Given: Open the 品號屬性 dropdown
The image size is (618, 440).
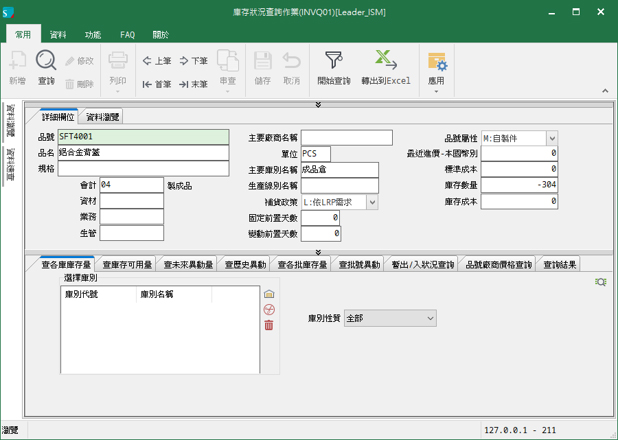Looking at the screenshot, I should coord(552,138).
